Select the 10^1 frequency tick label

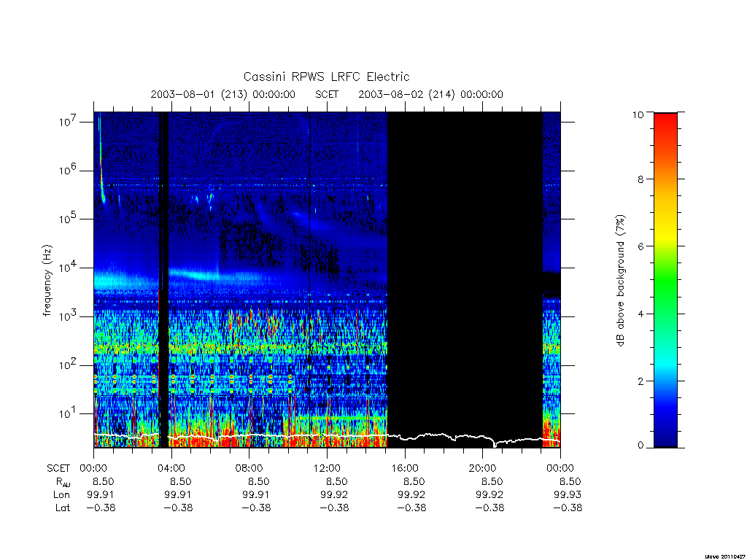click(x=69, y=413)
